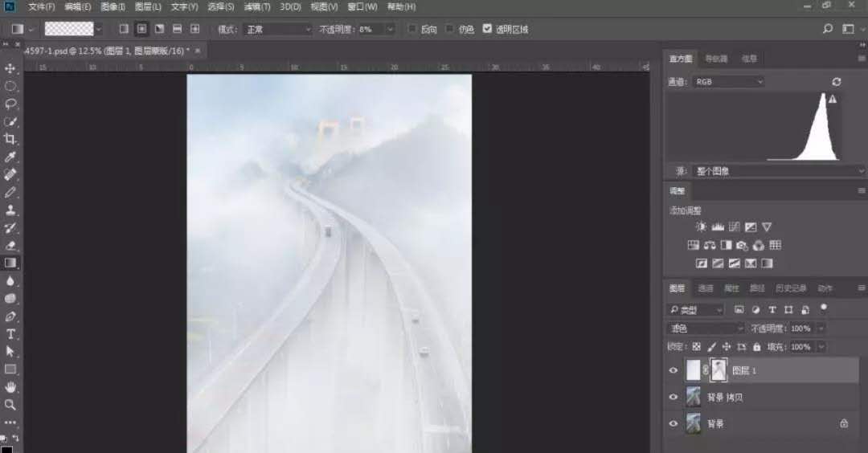Screen dimensions: 868x453
Task: Select the Zoom magnifier tool
Action: pos(10,404)
